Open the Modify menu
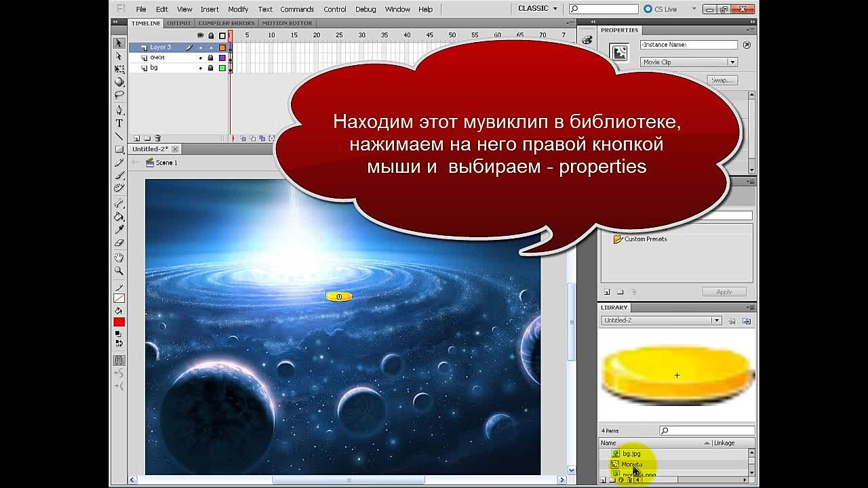868x488 pixels. (x=237, y=9)
